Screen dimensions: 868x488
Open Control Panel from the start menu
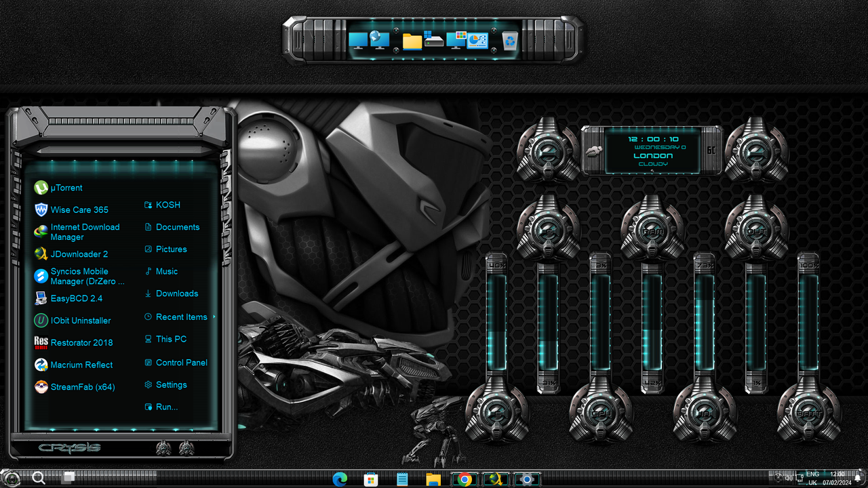pyautogui.click(x=176, y=363)
